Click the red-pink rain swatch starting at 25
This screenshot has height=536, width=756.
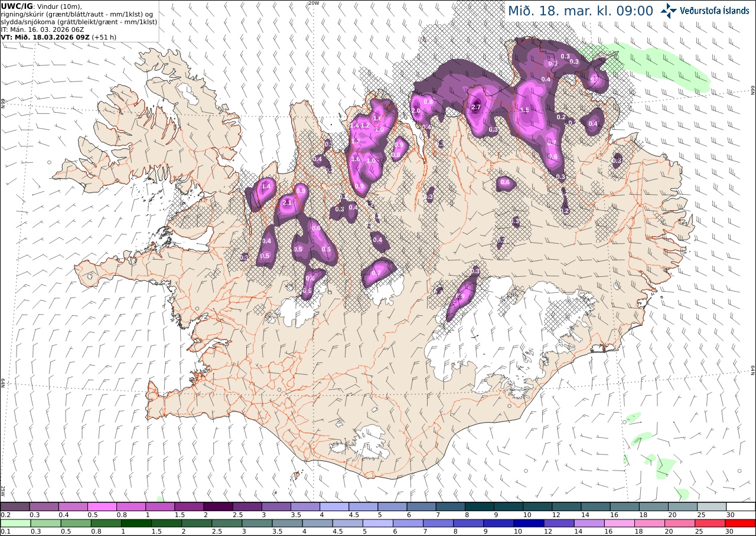click(710, 523)
